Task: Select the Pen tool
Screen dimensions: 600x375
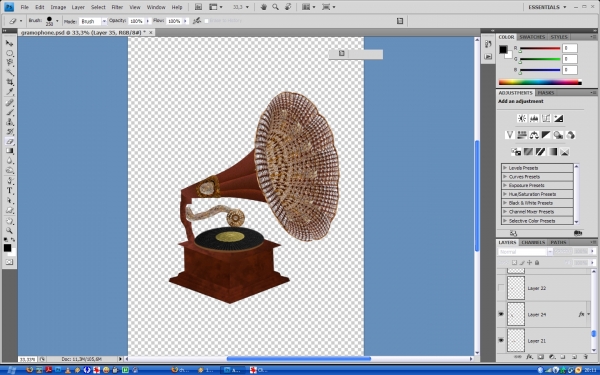Action: coord(9,181)
